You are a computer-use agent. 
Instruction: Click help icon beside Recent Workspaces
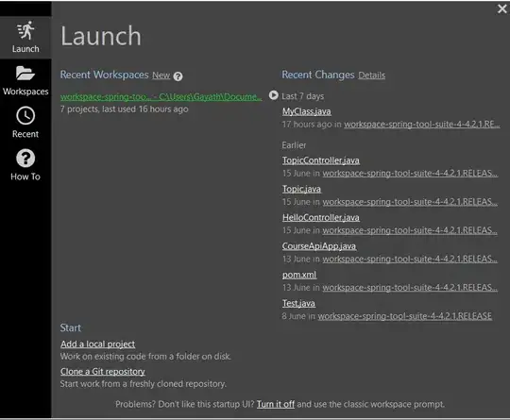178,76
